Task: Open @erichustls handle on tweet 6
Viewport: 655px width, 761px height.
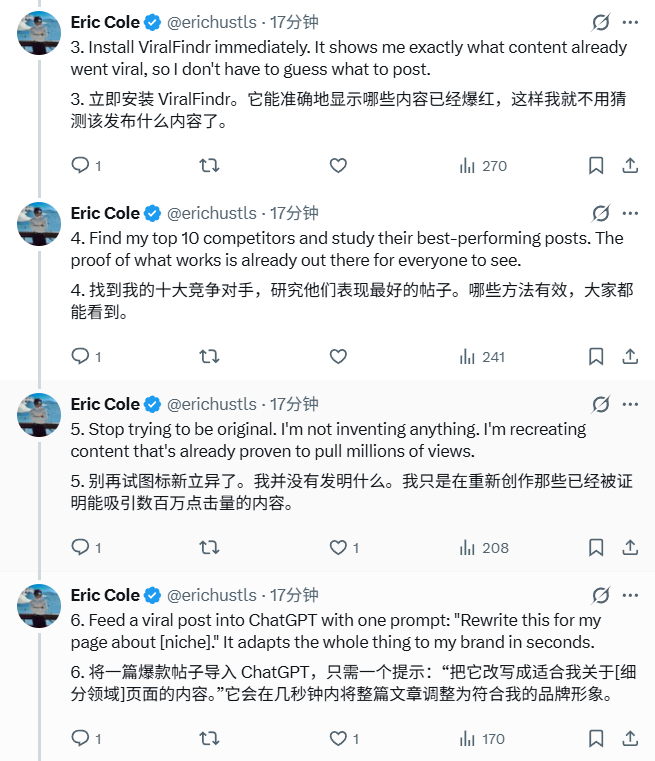Action: [212, 595]
